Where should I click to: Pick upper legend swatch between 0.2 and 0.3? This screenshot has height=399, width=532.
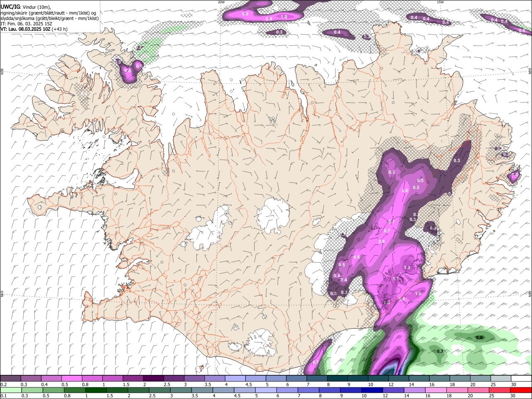coord(10,378)
